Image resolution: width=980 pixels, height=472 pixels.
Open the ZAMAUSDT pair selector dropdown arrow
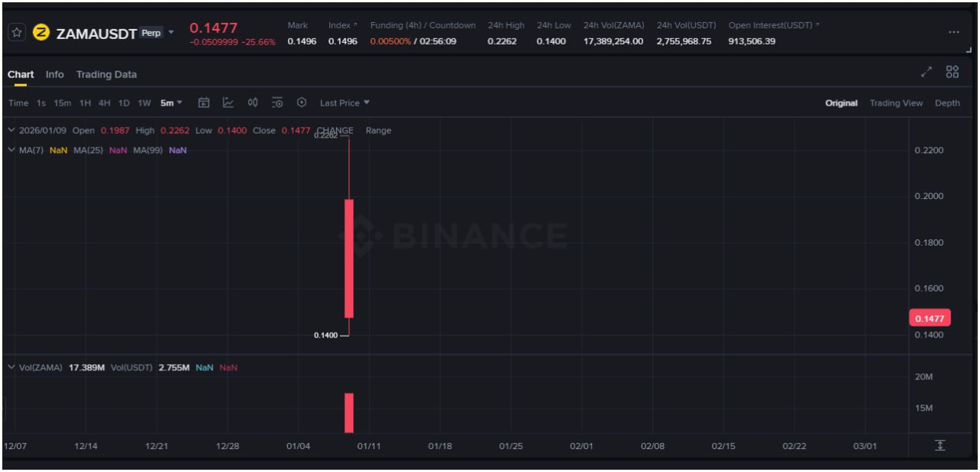171,32
